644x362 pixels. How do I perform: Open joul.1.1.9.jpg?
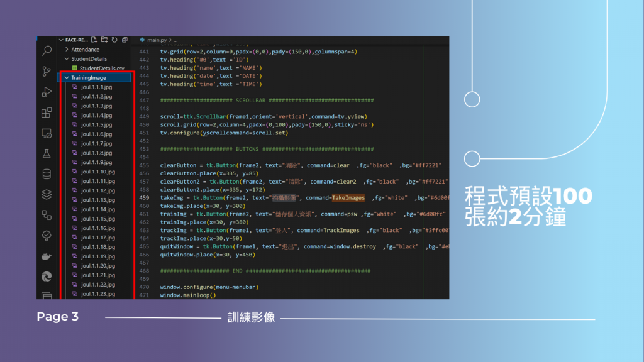(96, 162)
